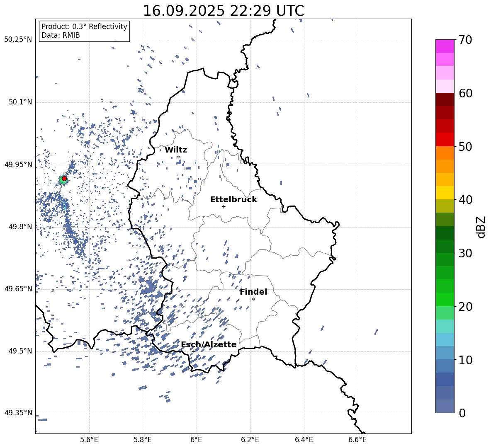
Task: Click the 60 value on colorbar
Action: (466, 93)
